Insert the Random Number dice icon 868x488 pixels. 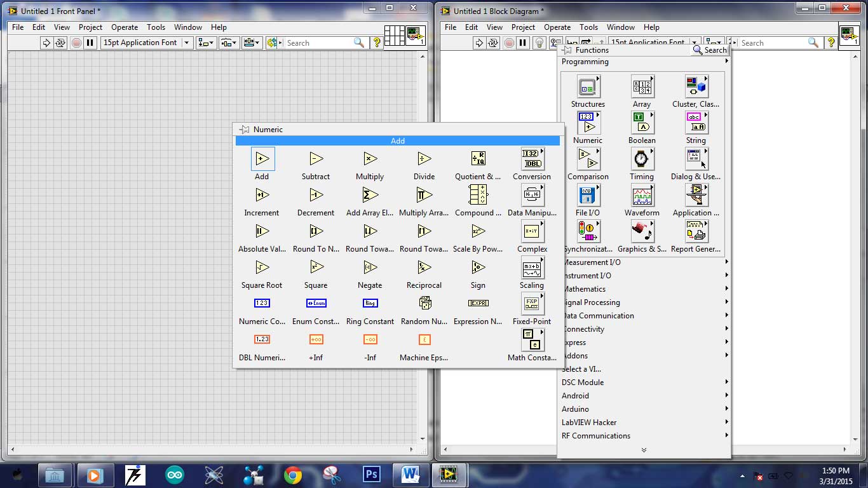424,304
